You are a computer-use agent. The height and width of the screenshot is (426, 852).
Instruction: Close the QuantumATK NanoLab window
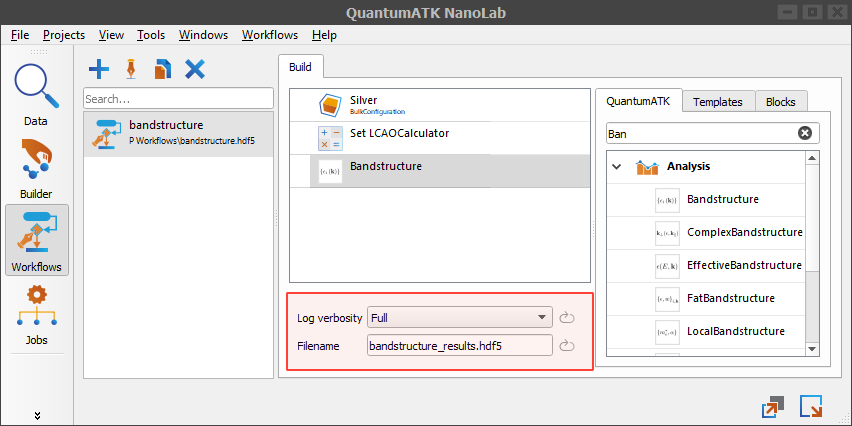(x=837, y=12)
